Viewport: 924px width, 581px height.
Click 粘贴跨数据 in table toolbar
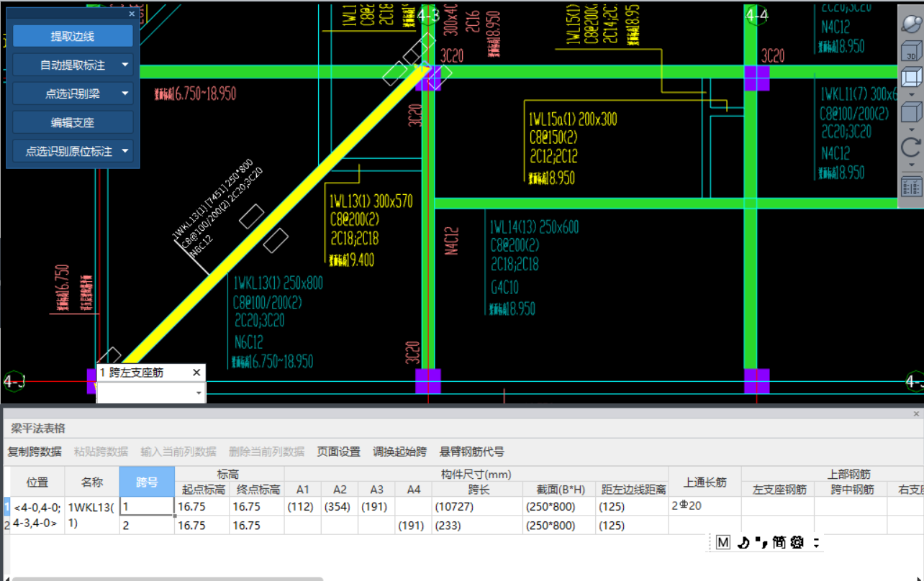[101, 452]
